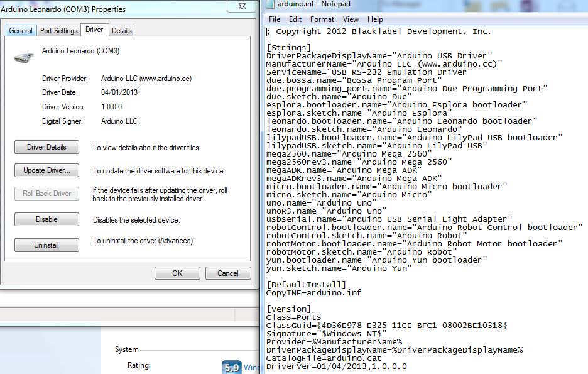Select the Driver tab
The width and height of the screenshot is (588, 374).
pyautogui.click(x=94, y=30)
